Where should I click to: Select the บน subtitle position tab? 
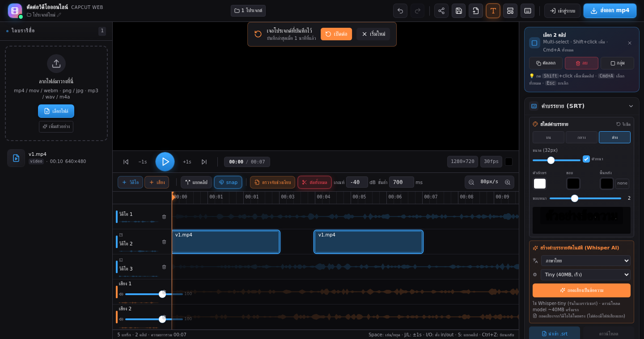[x=548, y=137]
